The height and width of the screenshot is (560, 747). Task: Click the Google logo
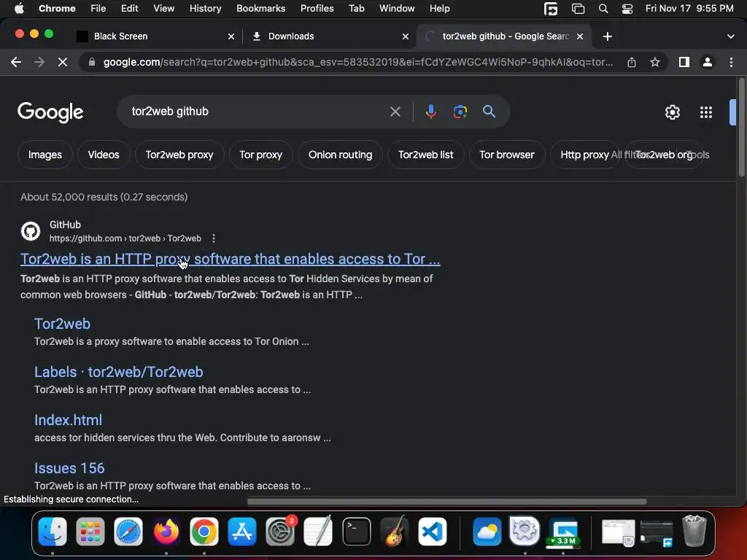[x=50, y=112]
